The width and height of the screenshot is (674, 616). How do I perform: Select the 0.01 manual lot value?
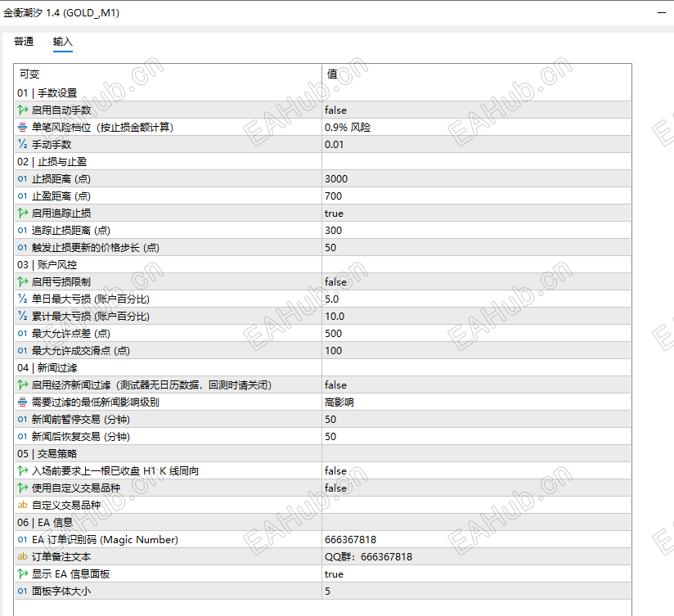point(334,145)
